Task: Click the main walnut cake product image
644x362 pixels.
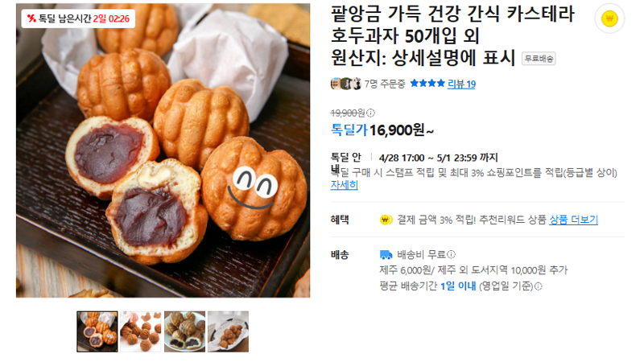Action: [x=163, y=150]
